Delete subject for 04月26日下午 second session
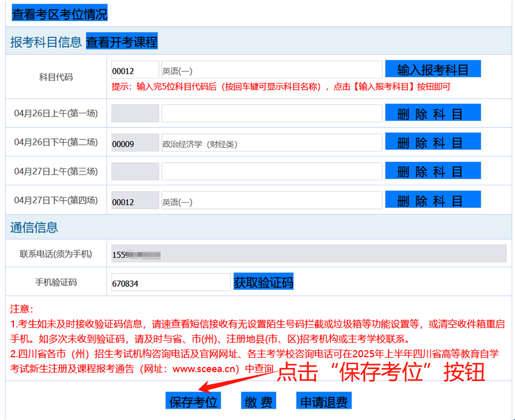This screenshot has width=515, height=420. [x=433, y=142]
